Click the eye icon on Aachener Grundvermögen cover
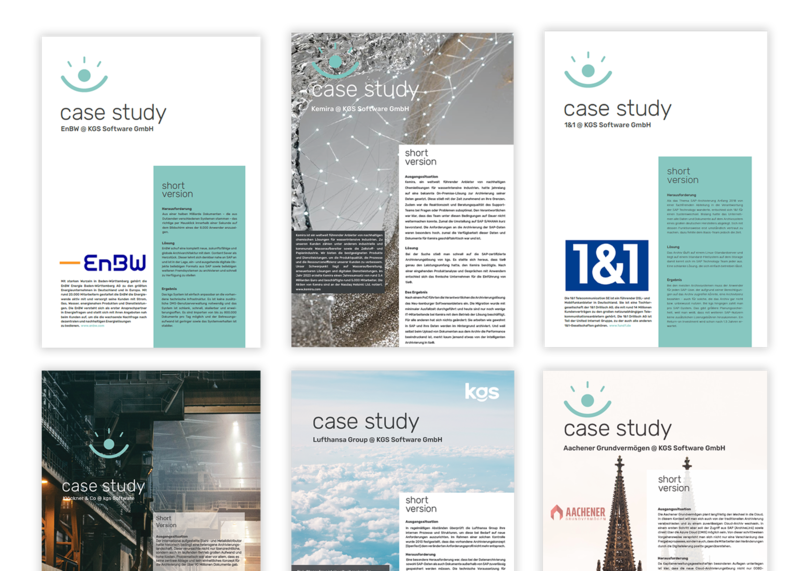The image size is (800, 571). tap(588, 399)
